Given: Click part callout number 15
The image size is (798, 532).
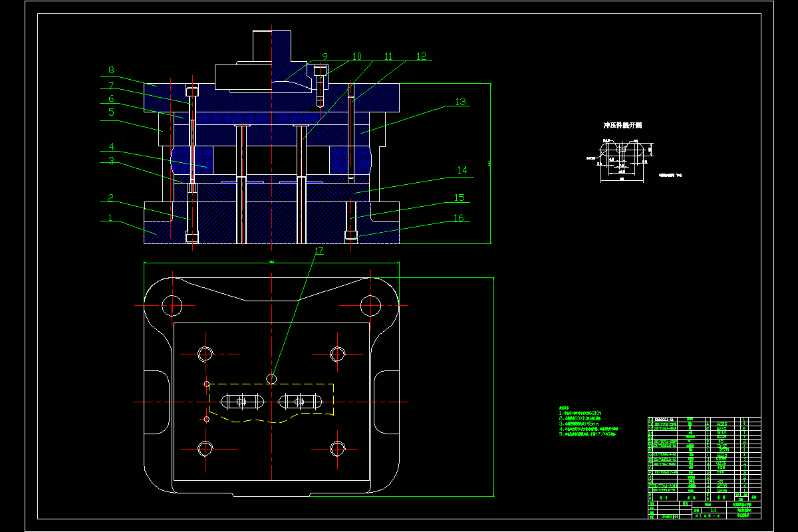Looking at the screenshot, I should [x=459, y=198].
